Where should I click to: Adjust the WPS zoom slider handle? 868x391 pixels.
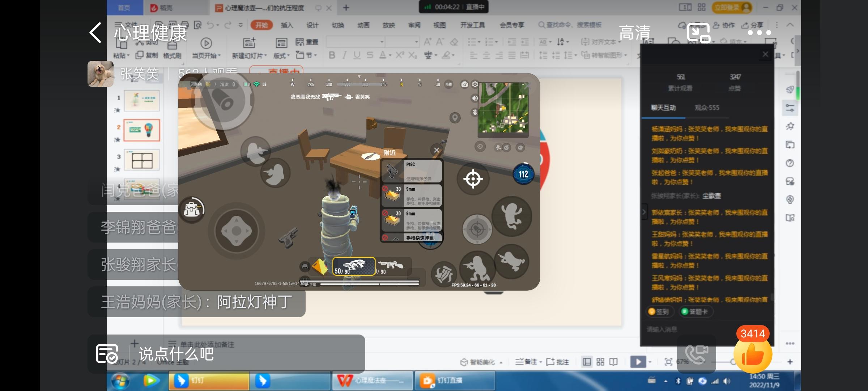point(733,362)
